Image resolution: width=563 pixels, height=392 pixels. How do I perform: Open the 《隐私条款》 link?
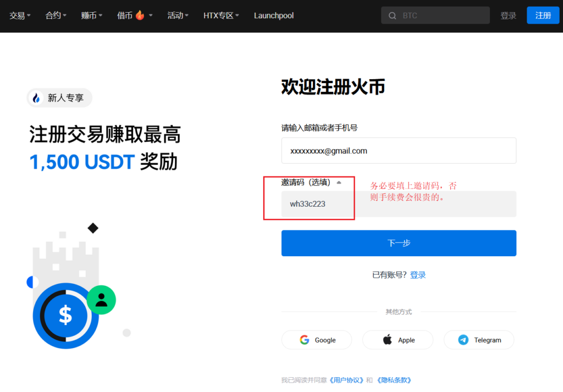394,380
